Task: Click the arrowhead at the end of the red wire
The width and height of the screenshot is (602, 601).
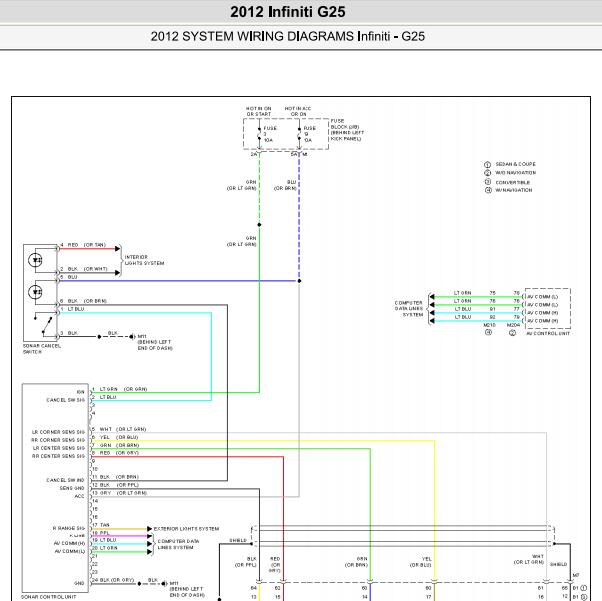Action: (117, 249)
